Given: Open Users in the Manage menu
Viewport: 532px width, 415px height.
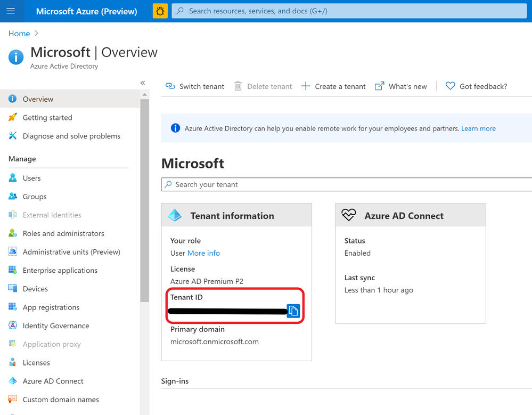Looking at the screenshot, I should pyautogui.click(x=31, y=178).
